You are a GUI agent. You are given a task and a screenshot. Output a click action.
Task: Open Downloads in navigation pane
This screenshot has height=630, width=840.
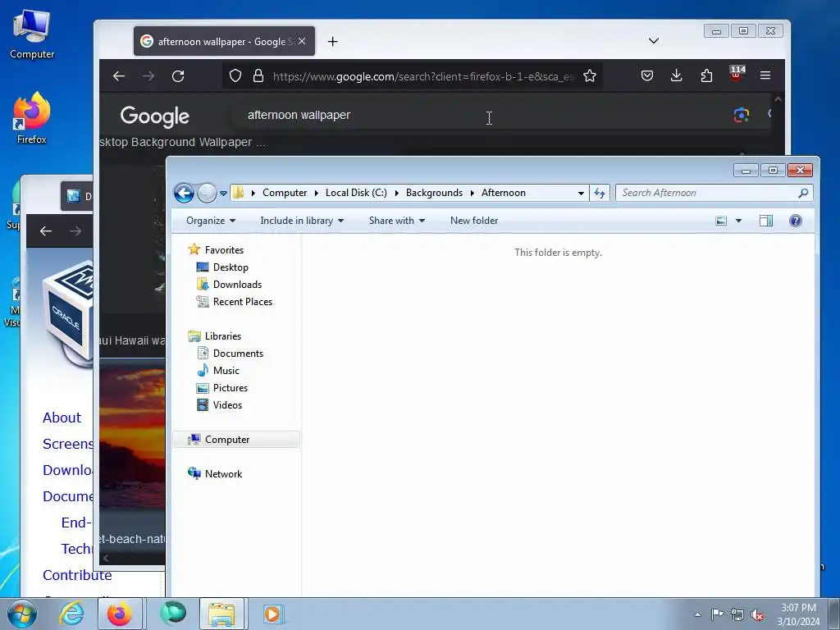coord(237,285)
